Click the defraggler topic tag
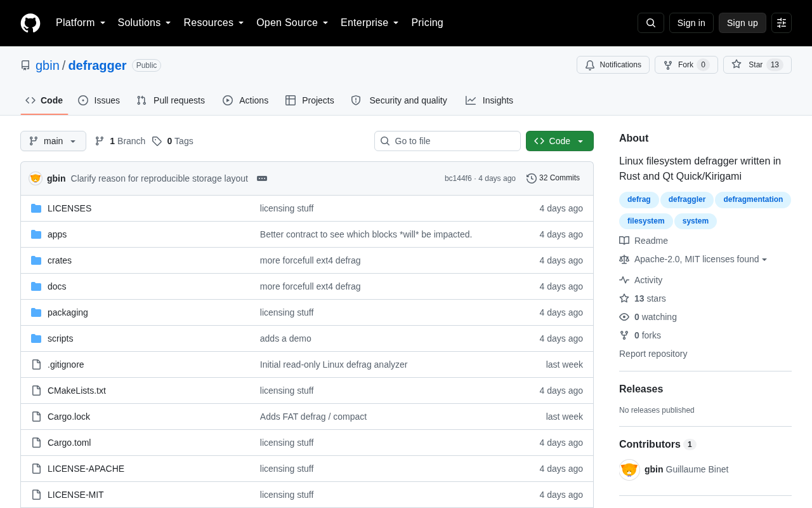The width and height of the screenshot is (812, 508). click(x=687, y=199)
